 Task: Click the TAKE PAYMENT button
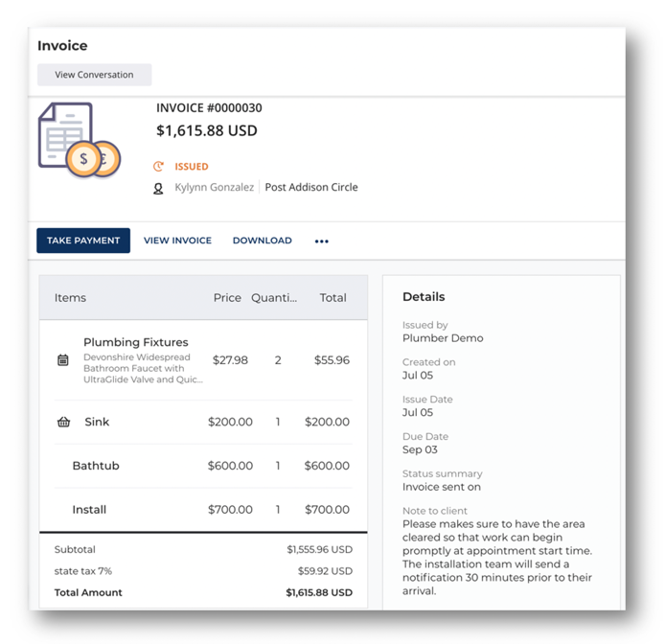point(83,241)
